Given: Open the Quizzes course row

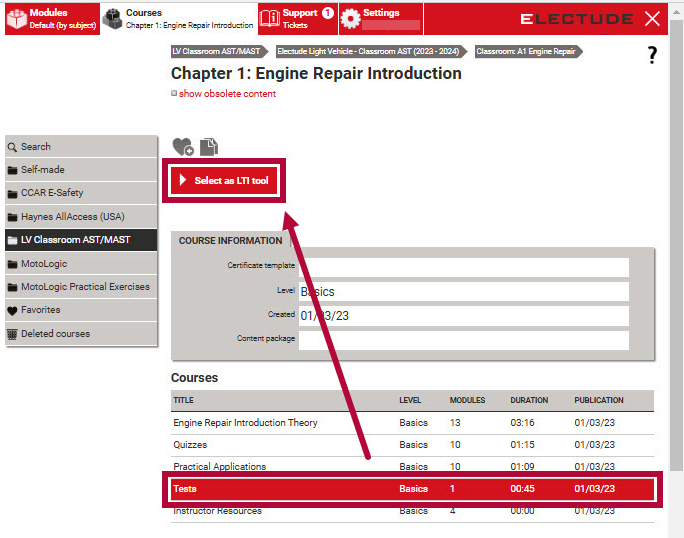Looking at the screenshot, I should click(412, 445).
